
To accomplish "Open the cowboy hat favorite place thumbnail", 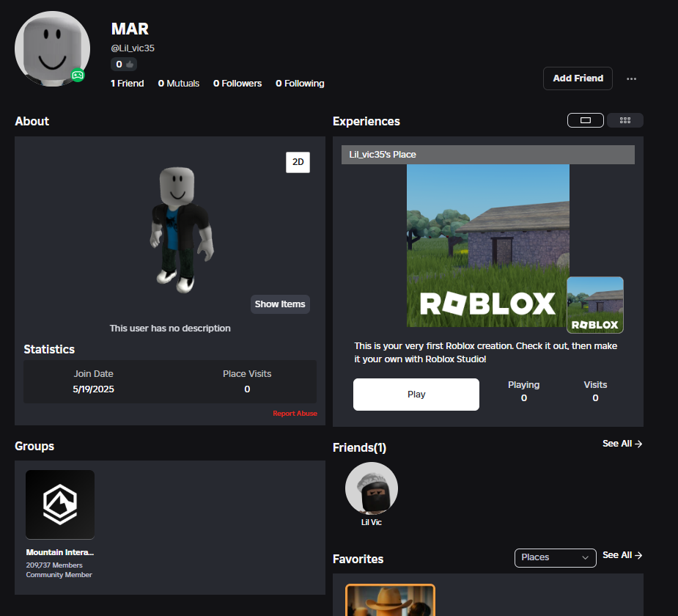I will [x=391, y=600].
